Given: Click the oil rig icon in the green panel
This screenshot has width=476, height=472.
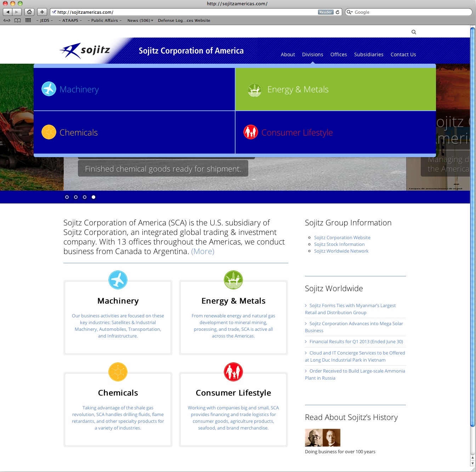Looking at the screenshot, I should pyautogui.click(x=255, y=90).
